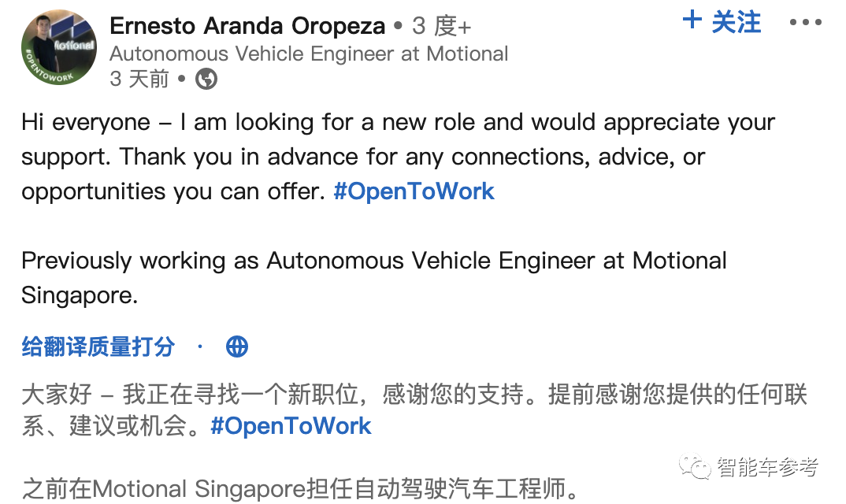This screenshot has height=504, width=846.
Task: Click the globe public visibility icon
Action: point(206,79)
